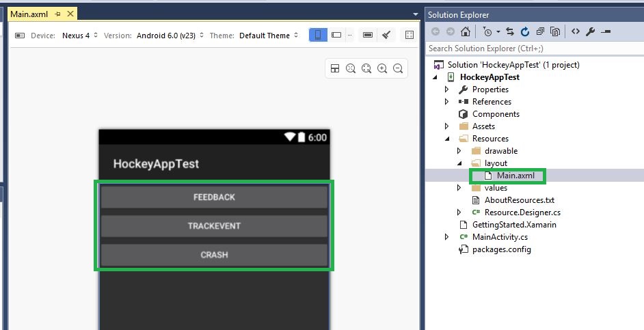
Task: Click the Back navigation arrow in Solution Explorer
Action: click(x=435, y=31)
